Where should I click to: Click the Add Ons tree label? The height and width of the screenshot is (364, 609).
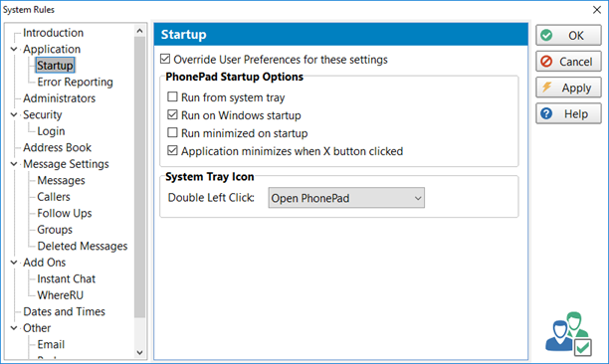pos(44,263)
